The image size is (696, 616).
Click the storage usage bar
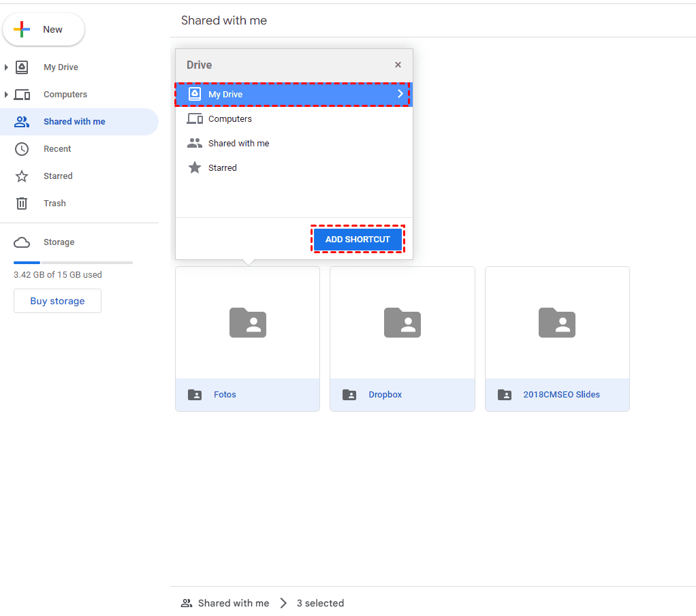point(73,263)
